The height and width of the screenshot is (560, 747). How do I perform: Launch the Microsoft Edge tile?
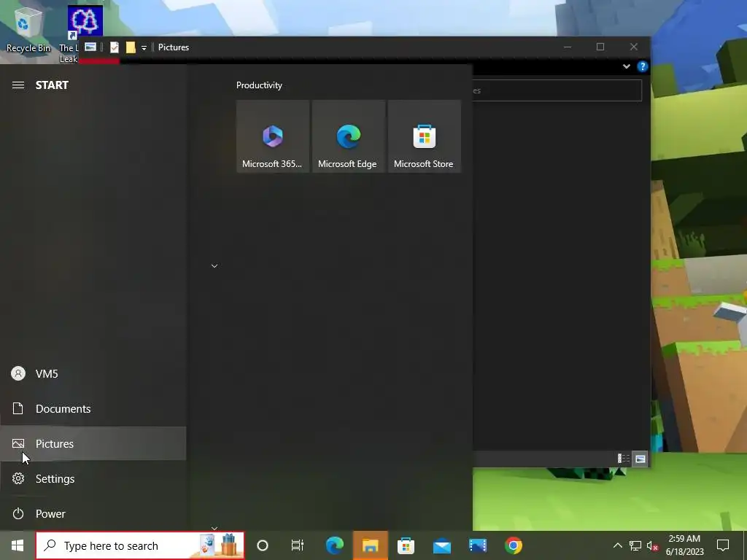(x=348, y=136)
